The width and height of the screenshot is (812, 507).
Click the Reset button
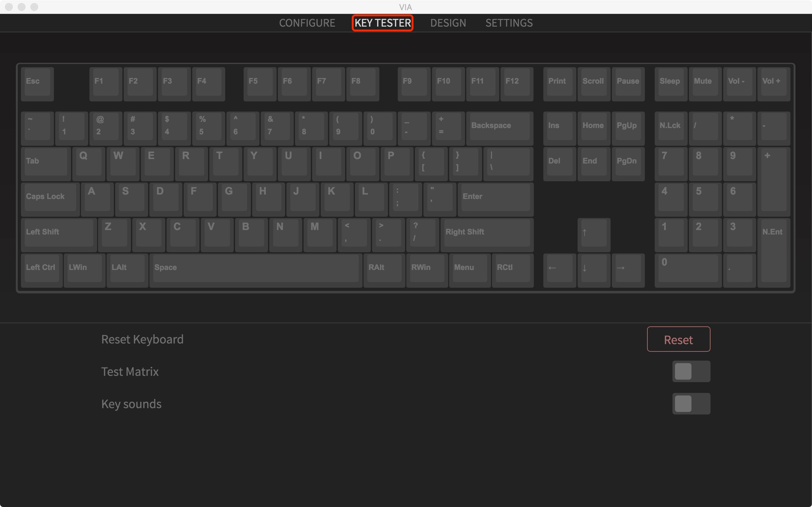click(678, 339)
